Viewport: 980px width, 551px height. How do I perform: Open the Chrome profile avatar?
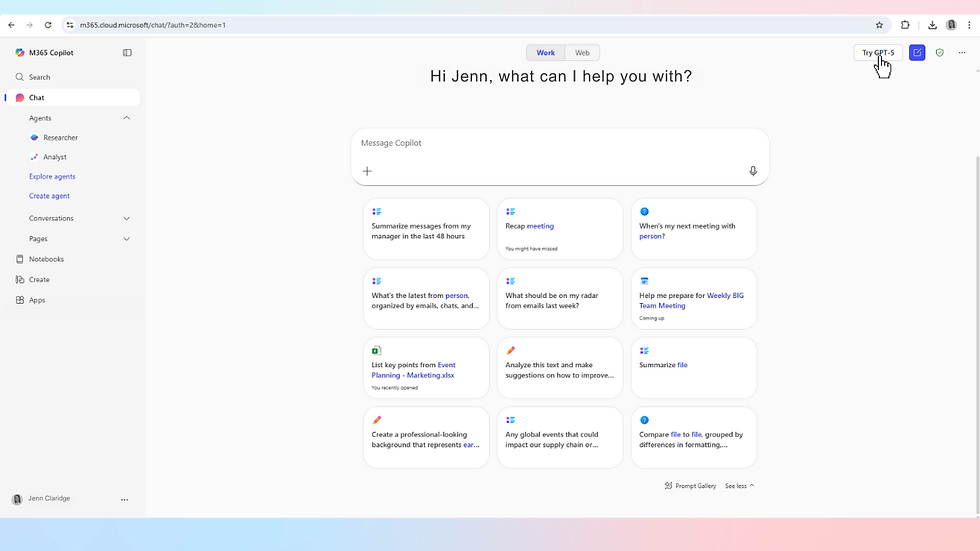pos(951,25)
